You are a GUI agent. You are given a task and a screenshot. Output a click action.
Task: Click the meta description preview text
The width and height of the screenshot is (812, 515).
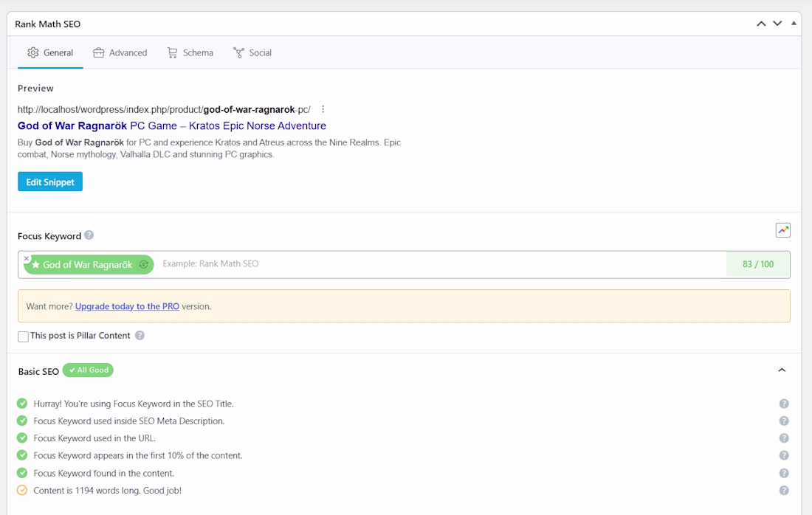click(x=209, y=148)
